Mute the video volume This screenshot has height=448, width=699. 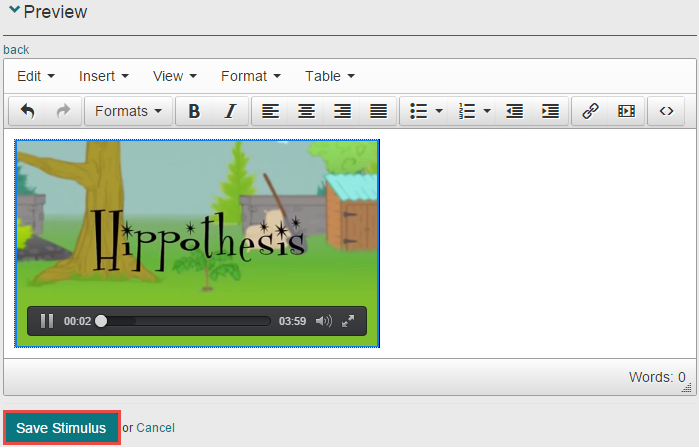click(x=324, y=321)
